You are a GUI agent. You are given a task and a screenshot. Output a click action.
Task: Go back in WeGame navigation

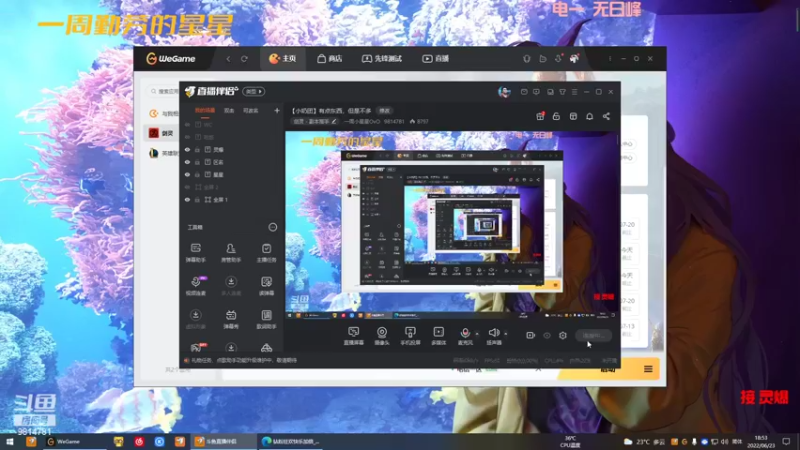point(228,59)
